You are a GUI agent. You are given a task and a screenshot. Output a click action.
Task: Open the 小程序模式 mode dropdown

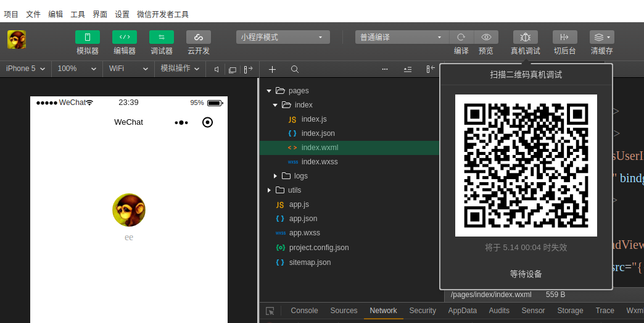click(x=283, y=37)
